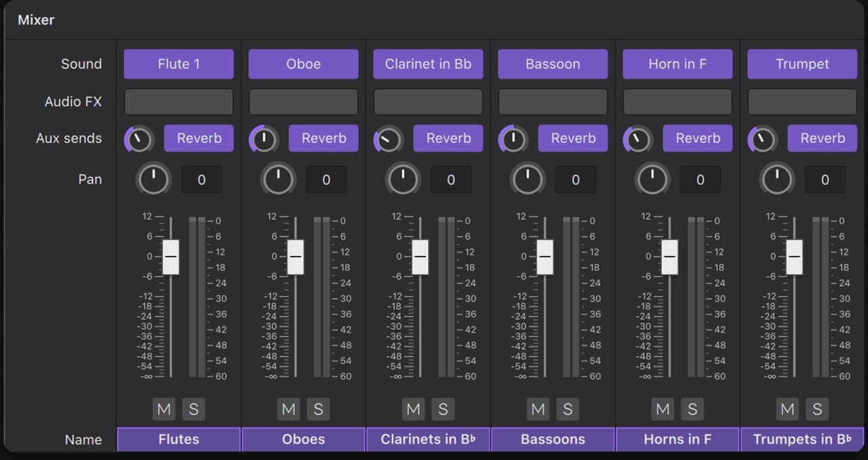868x460 pixels.
Task: Click the Bassoons Audio FX slot
Action: [553, 102]
